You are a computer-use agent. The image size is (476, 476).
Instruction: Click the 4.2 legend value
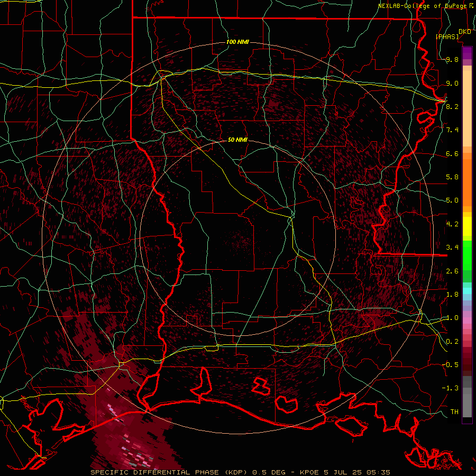[x=452, y=224]
